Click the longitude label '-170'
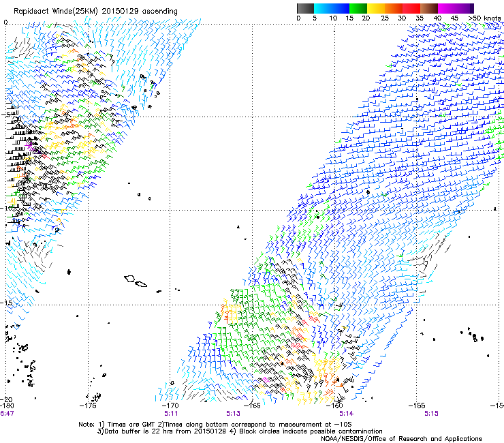The image size is (504, 443). click(x=170, y=406)
